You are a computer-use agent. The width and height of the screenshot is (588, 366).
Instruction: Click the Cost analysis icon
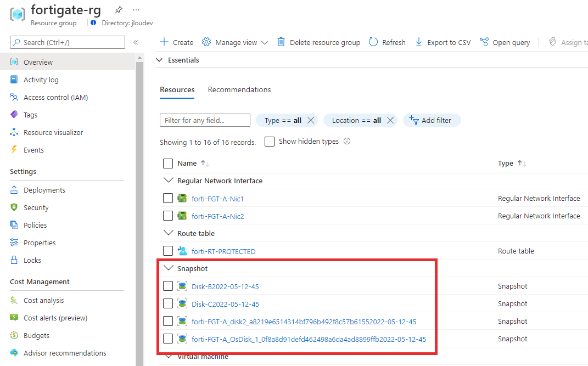14,300
